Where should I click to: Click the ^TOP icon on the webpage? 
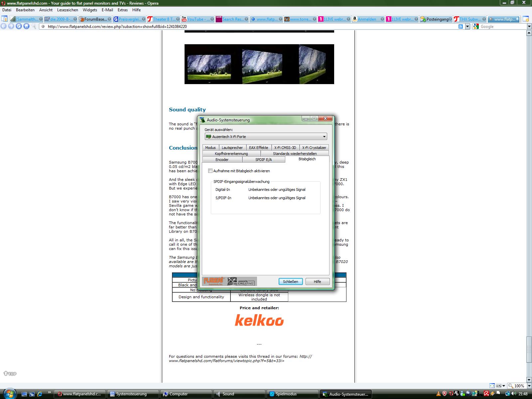10,373
